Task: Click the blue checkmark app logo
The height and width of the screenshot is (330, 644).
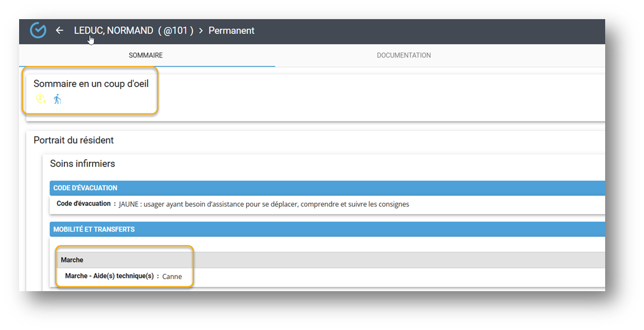Action: click(38, 30)
